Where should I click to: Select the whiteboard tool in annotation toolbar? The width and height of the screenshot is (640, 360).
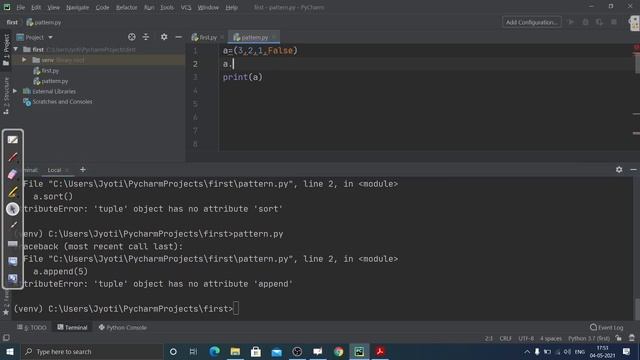13,140
